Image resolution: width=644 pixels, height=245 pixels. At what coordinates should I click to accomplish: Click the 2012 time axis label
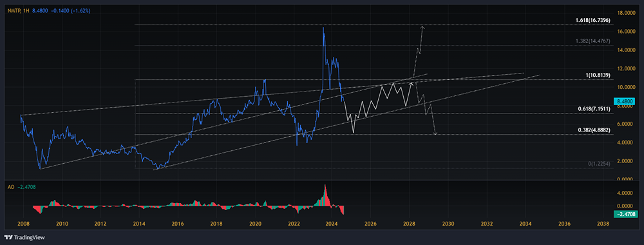(x=100, y=224)
